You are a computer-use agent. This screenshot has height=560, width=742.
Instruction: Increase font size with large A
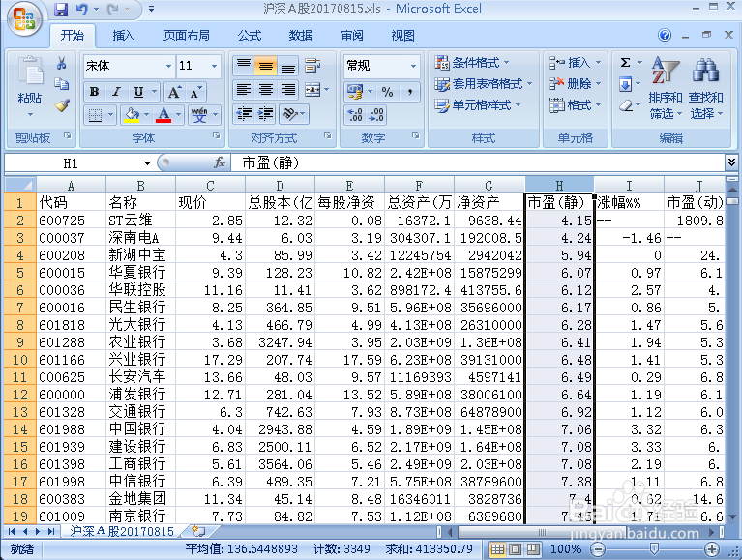174,91
